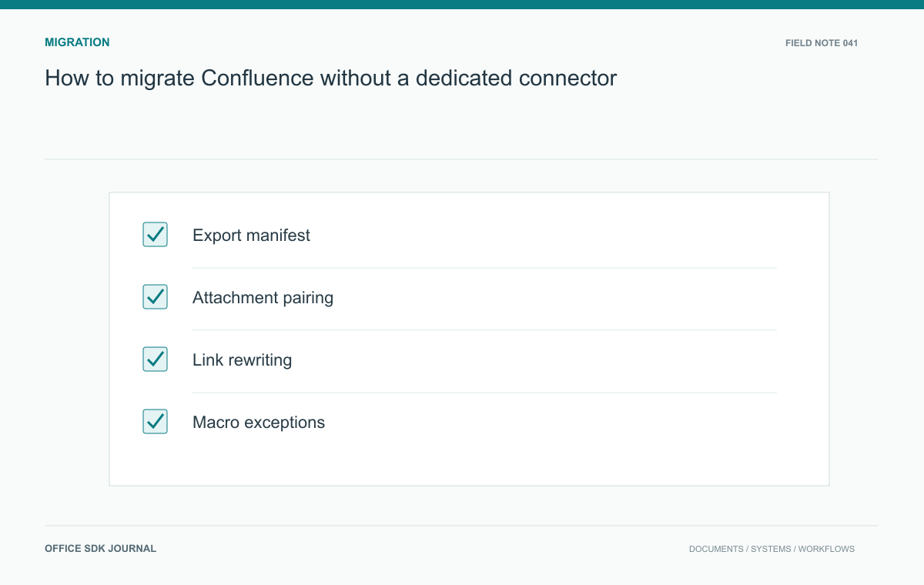Toggle the Macro exceptions checkbox
This screenshot has width=924, height=585.
(x=155, y=422)
